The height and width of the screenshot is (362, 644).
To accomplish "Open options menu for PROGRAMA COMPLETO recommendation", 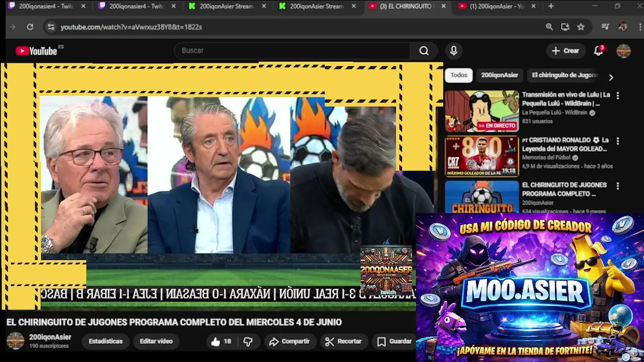I will point(618,186).
